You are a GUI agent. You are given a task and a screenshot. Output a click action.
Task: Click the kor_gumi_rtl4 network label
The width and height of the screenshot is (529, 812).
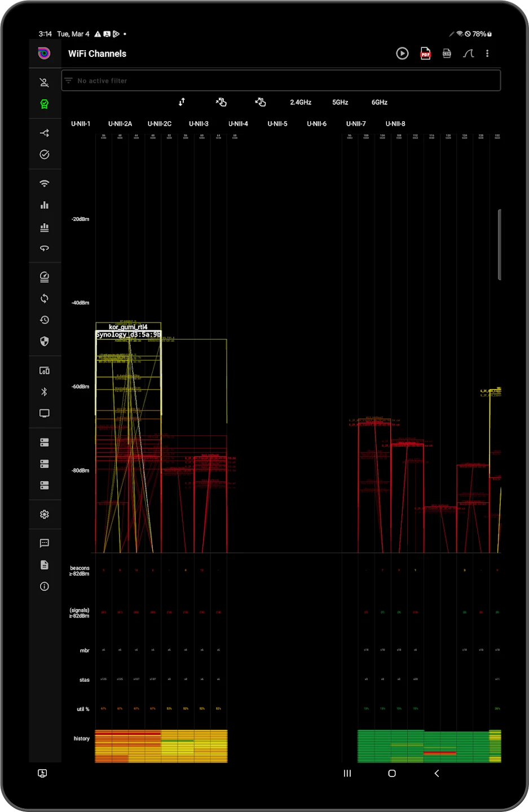coord(128,327)
